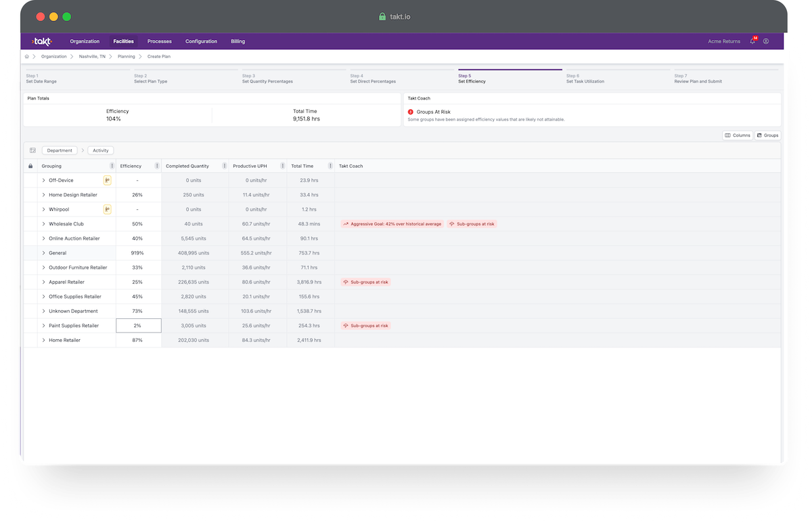This screenshot has height=522, width=812.
Task: Click the Aggressive Goal warning tag
Action: tap(392, 224)
